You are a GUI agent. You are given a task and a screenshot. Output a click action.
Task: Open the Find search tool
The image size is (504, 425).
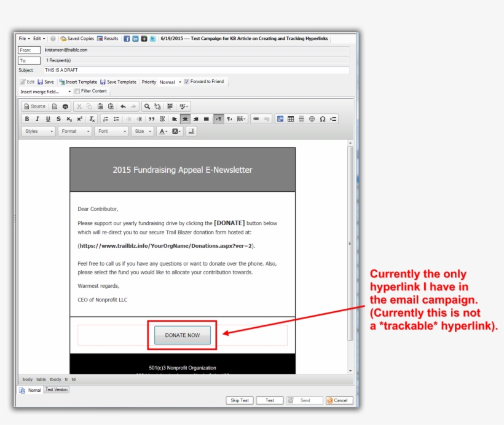pos(146,106)
